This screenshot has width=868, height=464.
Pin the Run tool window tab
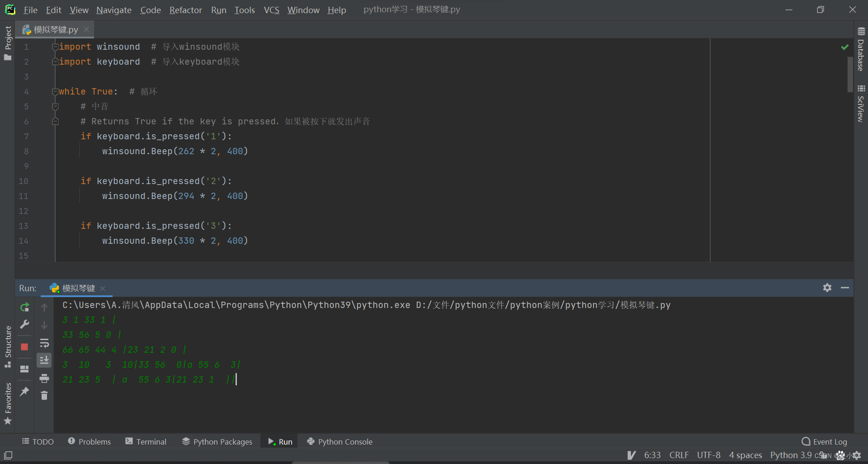[24, 392]
